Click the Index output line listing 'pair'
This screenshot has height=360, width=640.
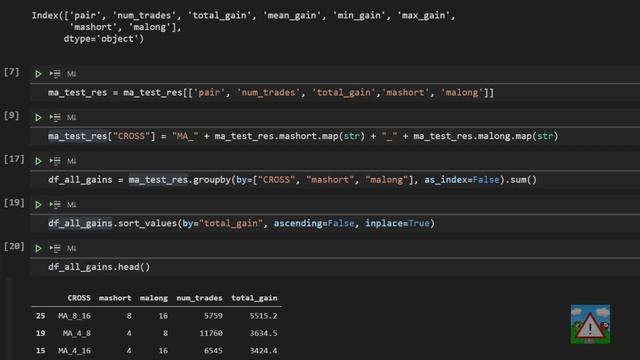pyautogui.click(x=243, y=16)
